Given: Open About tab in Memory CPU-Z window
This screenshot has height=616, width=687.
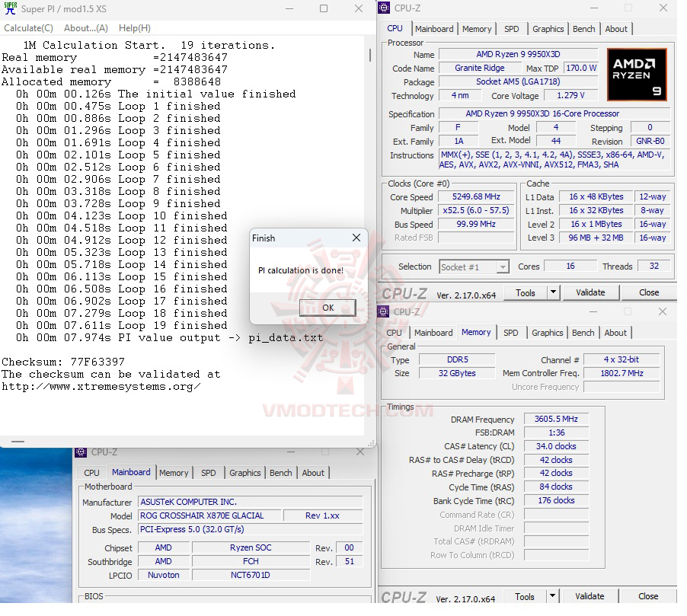Looking at the screenshot, I should 615,333.
